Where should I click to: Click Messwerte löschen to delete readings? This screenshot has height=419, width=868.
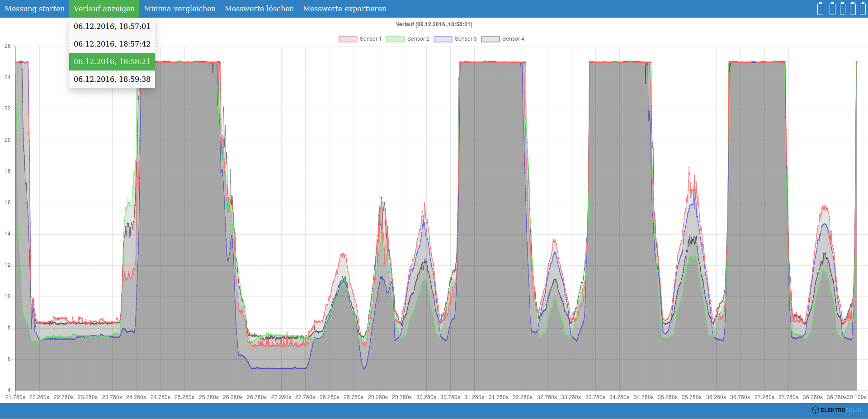pos(259,8)
